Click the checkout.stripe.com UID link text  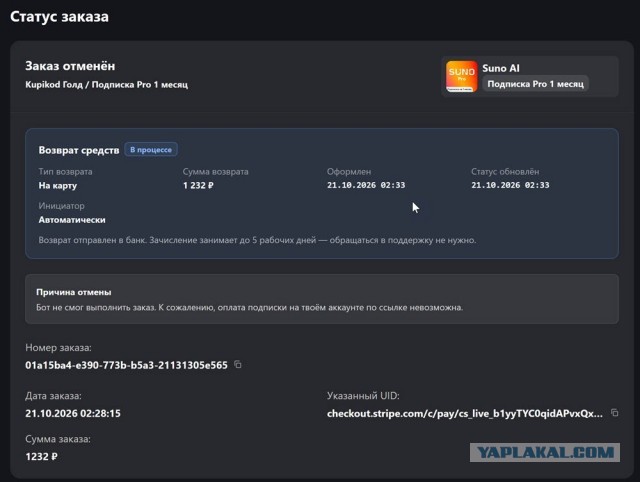[x=464, y=413]
